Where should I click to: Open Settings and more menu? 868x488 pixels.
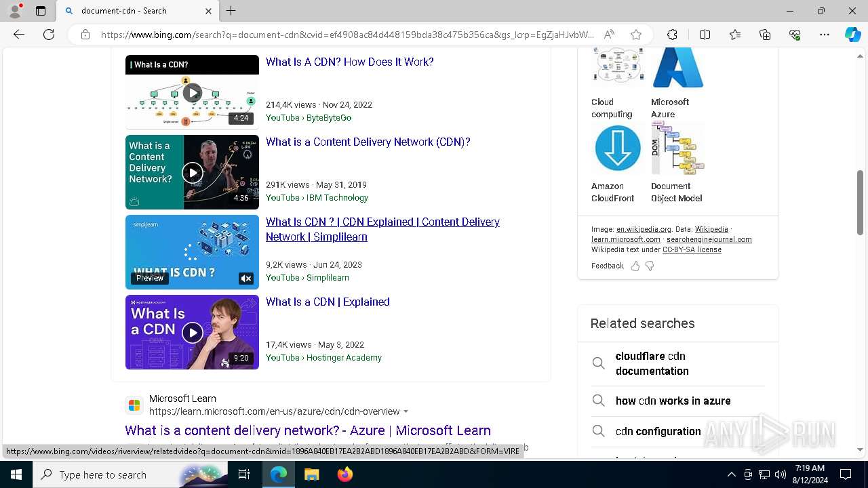[825, 35]
